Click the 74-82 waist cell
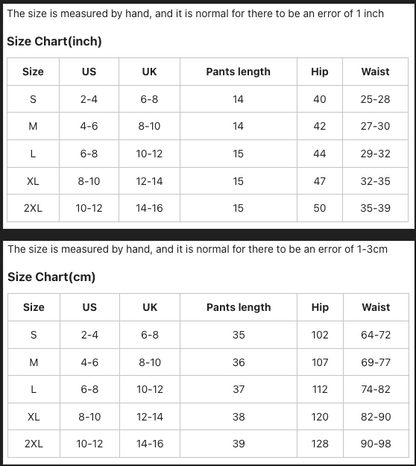 [376, 389]
